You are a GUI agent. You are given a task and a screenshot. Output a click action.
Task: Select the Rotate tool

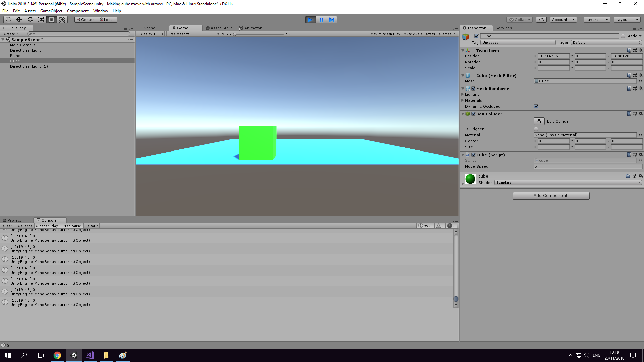pyautogui.click(x=30, y=19)
